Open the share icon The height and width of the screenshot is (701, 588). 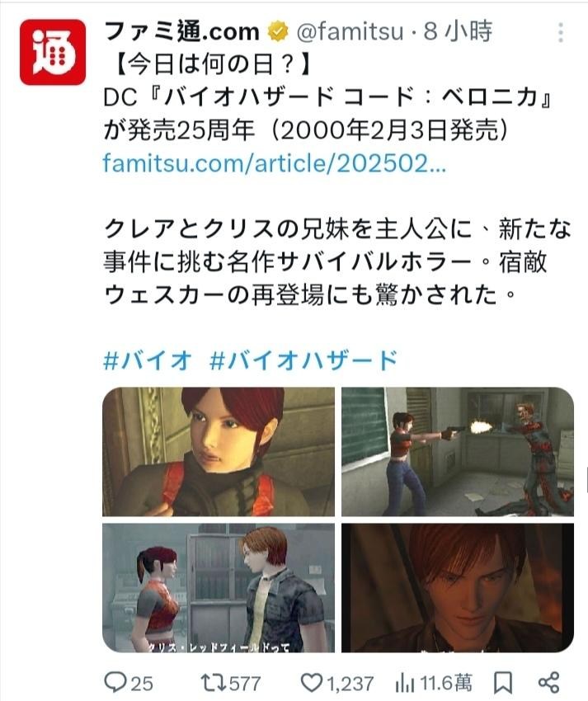point(548,682)
